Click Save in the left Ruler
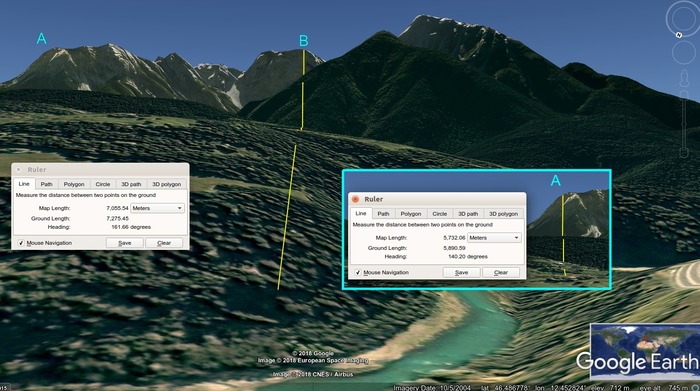The height and width of the screenshot is (391, 700). [125, 243]
